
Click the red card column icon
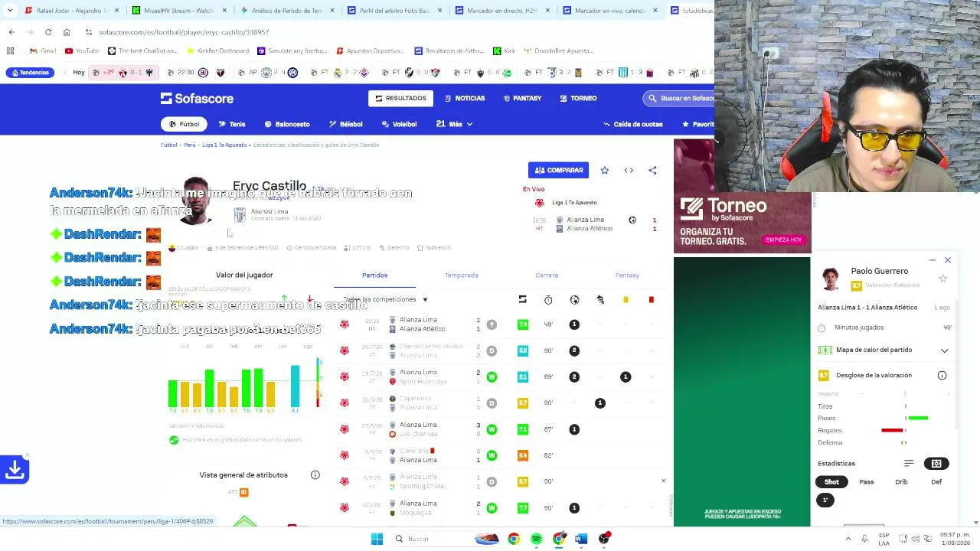(x=651, y=299)
